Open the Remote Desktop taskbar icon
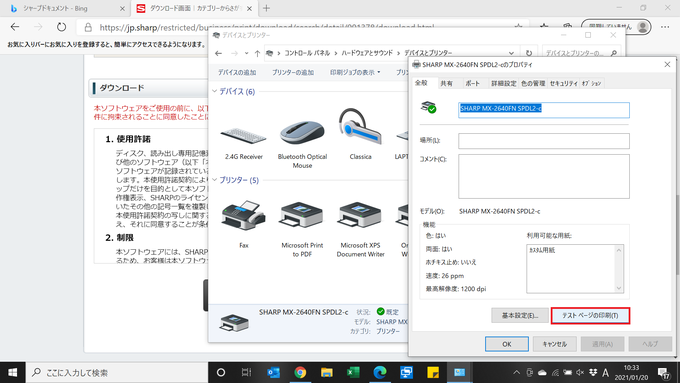Viewport: 680px width, 383px height. tap(406, 372)
